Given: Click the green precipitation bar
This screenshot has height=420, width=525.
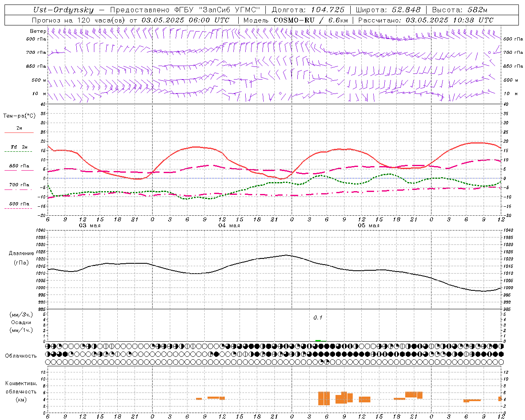Looking at the screenshot, I should (x=318, y=340).
